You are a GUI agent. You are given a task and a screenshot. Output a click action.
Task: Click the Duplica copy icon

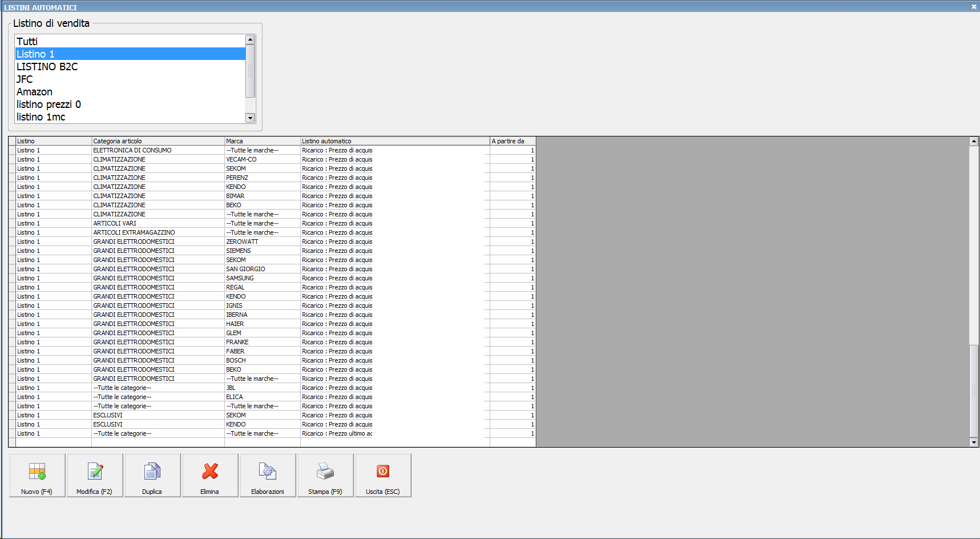152,471
